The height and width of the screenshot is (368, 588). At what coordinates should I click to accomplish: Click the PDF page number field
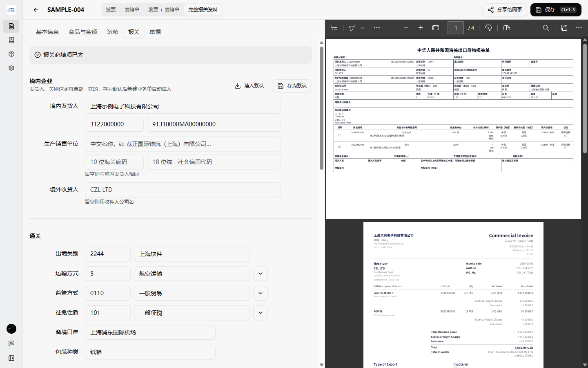pos(456,28)
